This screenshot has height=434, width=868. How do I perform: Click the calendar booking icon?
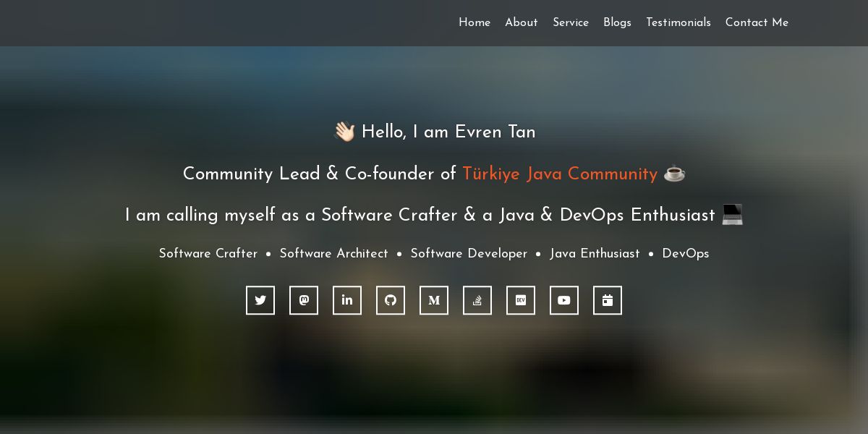coord(608,300)
